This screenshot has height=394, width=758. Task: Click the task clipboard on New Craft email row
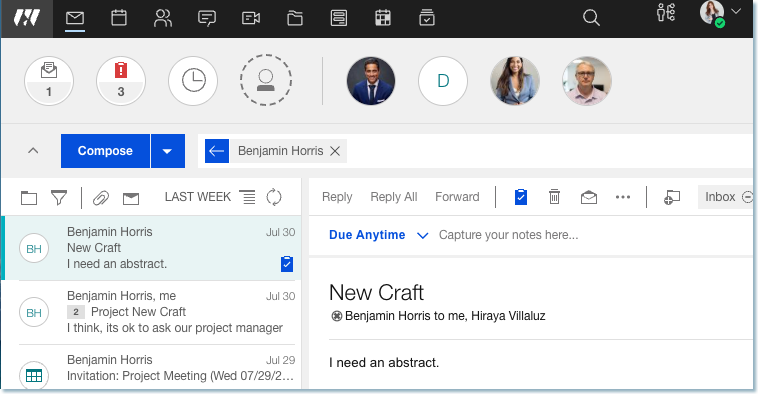(287, 264)
